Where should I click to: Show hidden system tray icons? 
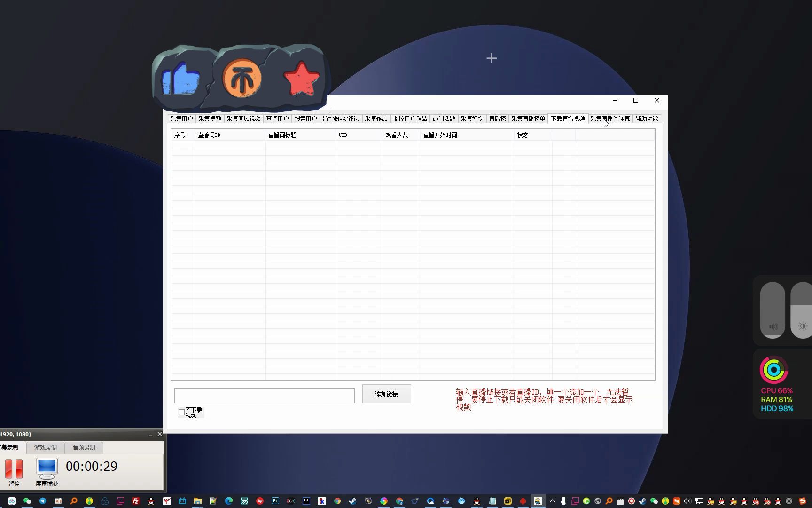point(553,501)
